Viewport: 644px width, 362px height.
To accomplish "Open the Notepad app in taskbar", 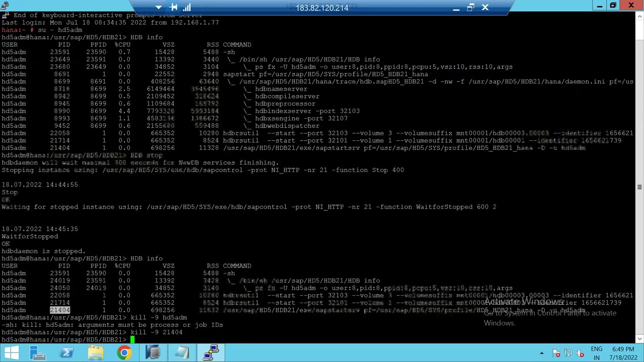I will (x=182, y=352).
